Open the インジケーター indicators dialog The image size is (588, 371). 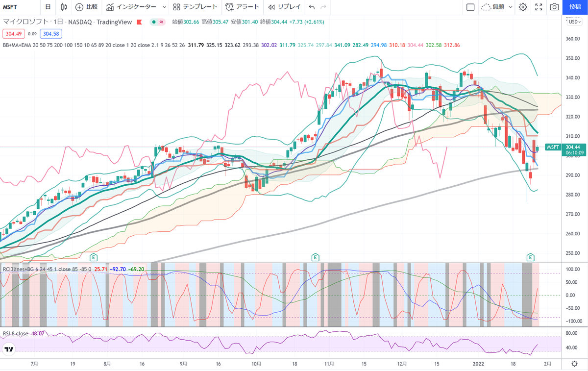click(131, 7)
